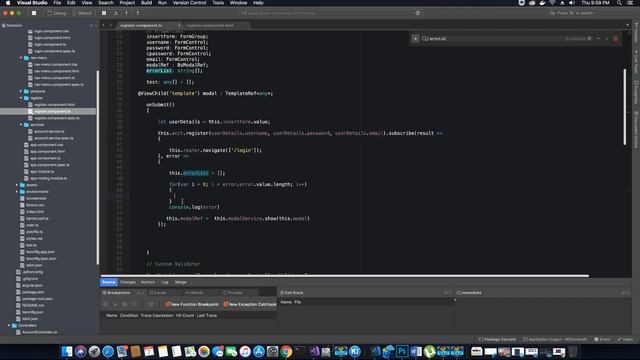640x360 pixels.
Task: Open the Default run target selector
Action: tap(83, 13)
